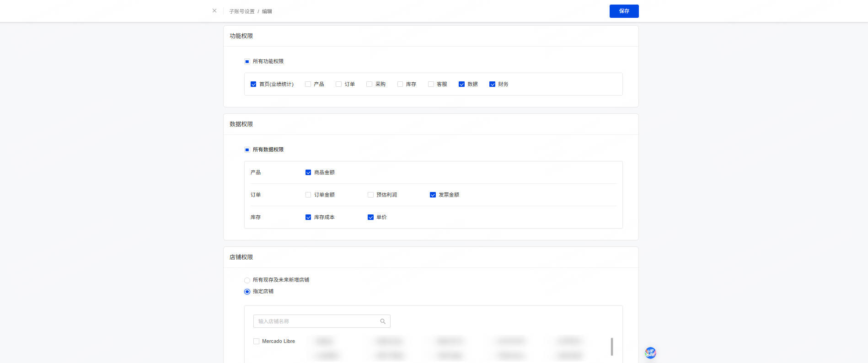Open the floating UP assistant badge

click(x=650, y=352)
